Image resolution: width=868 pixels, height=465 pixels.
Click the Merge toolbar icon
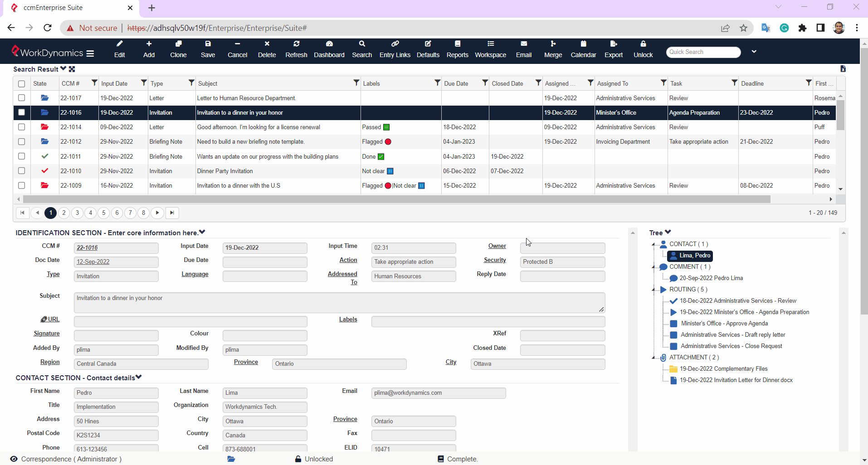pyautogui.click(x=553, y=49)
